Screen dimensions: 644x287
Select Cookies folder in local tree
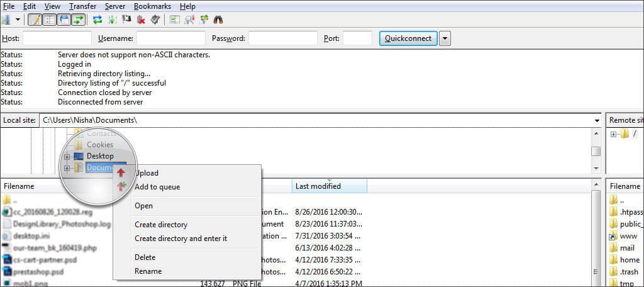[100, 145]
